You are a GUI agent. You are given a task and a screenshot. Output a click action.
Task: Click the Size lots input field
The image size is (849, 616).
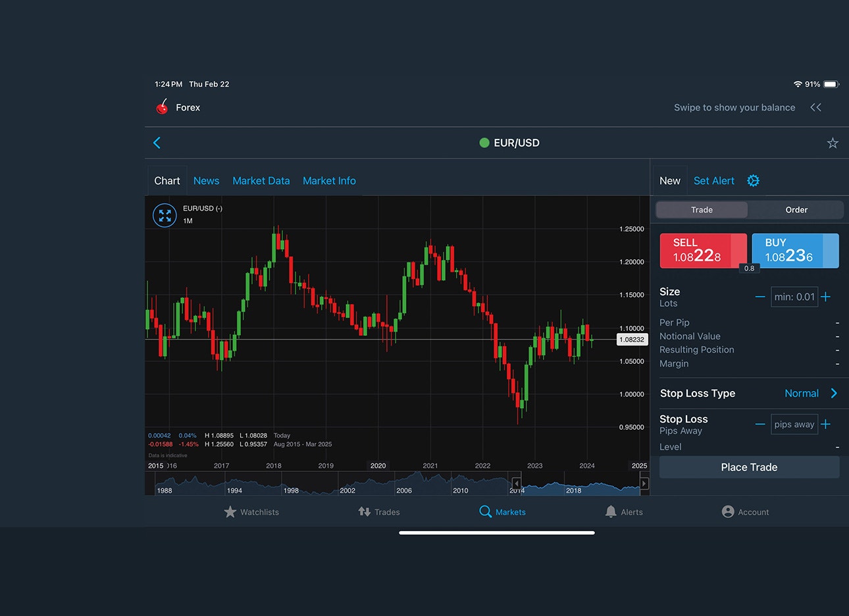[794, 296]
